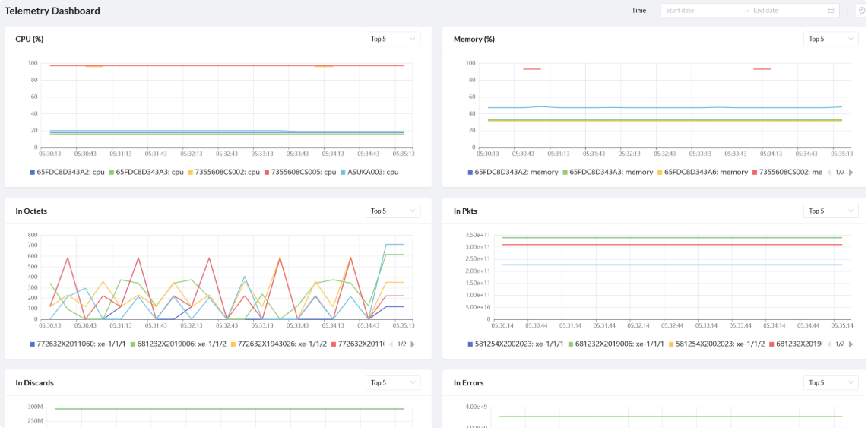Hide ASUKA003: cpu series via legend
Screen dimensions: 868x431
(x=367, y=173)
